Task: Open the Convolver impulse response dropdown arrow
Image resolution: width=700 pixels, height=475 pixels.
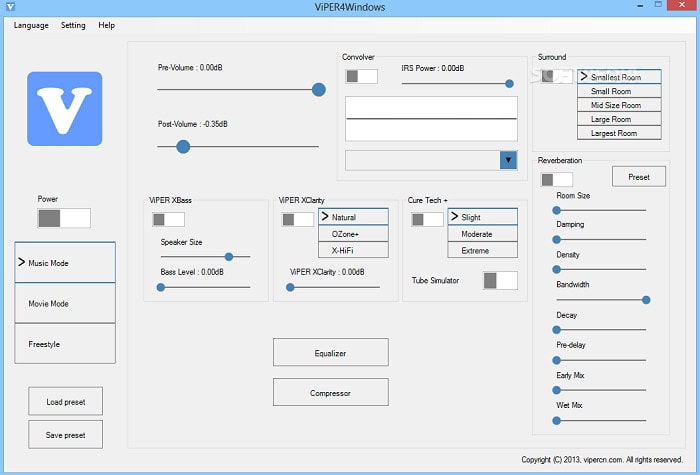Action: coord(508,160)
